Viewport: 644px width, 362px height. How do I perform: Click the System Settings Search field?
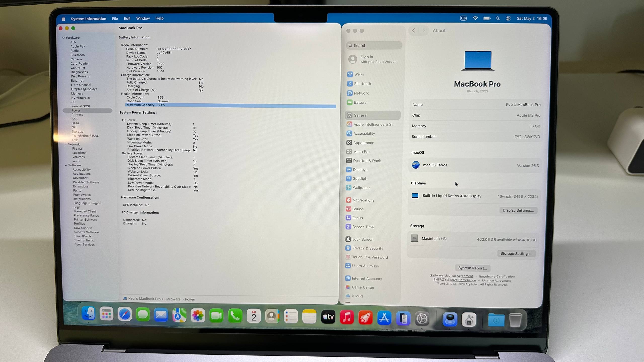pos(374,46)
